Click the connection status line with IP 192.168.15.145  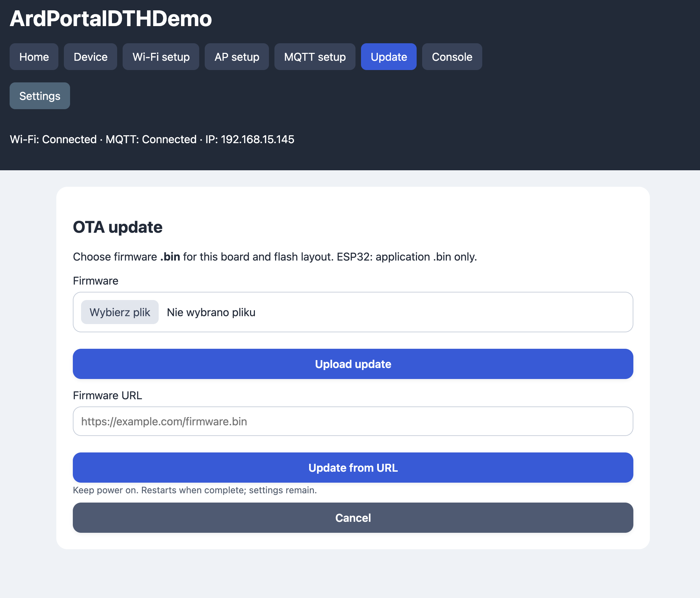click(152, 139)
